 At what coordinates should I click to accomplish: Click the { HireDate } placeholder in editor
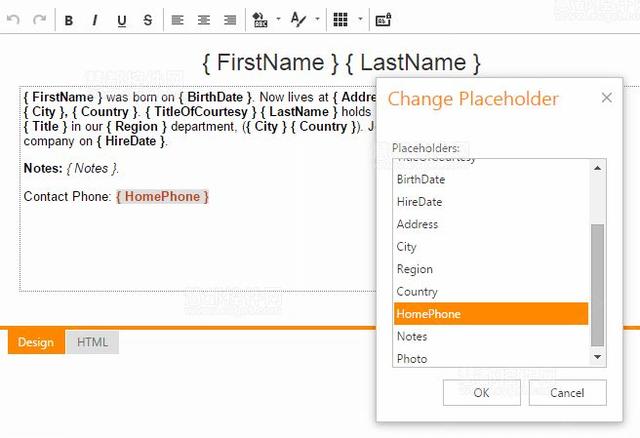131,141
